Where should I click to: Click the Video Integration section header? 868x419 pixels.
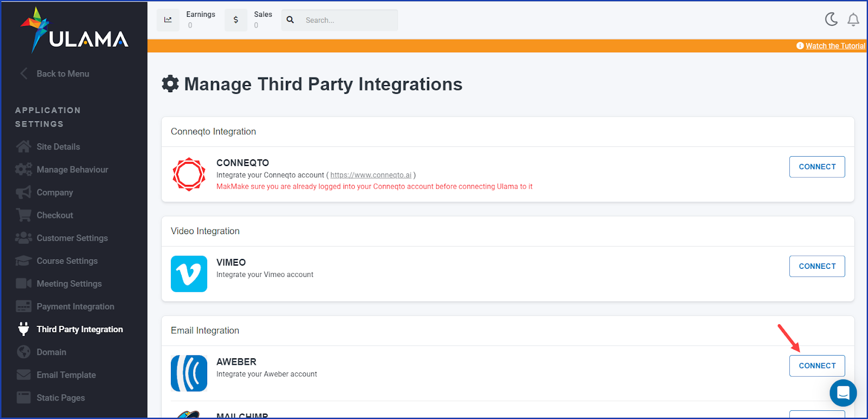pos(205,231)
